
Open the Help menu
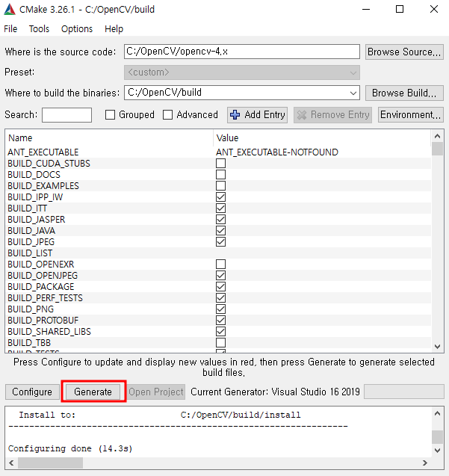click(114, 29)
